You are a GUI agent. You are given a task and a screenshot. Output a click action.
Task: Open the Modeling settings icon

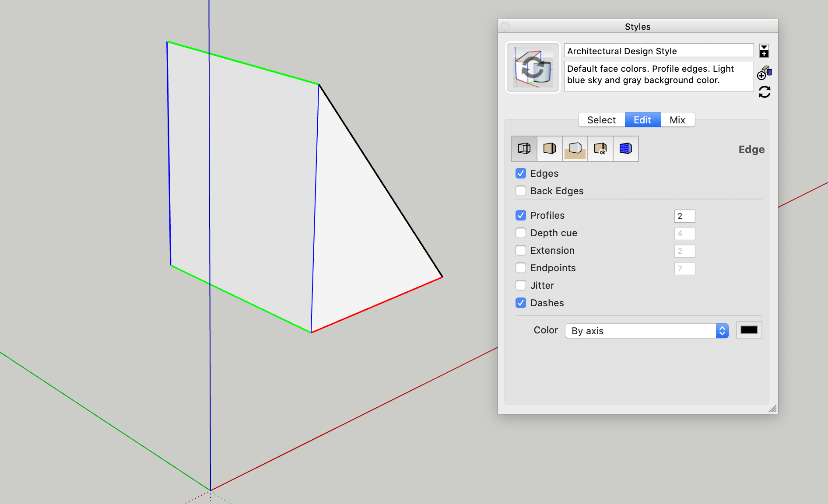click(x=626, y=149)
